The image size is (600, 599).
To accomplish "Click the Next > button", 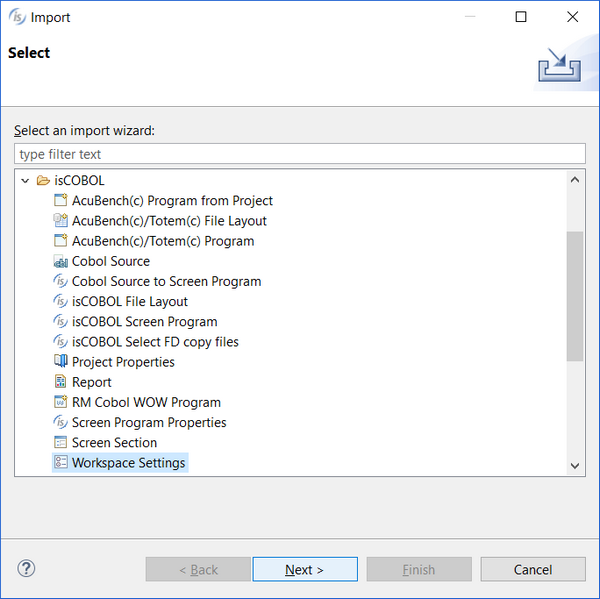I will 305,569.
